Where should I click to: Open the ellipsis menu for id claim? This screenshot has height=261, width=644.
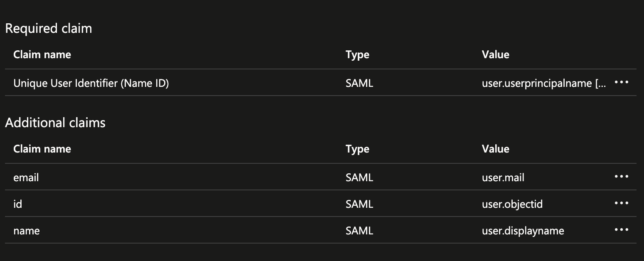[621, 203]
